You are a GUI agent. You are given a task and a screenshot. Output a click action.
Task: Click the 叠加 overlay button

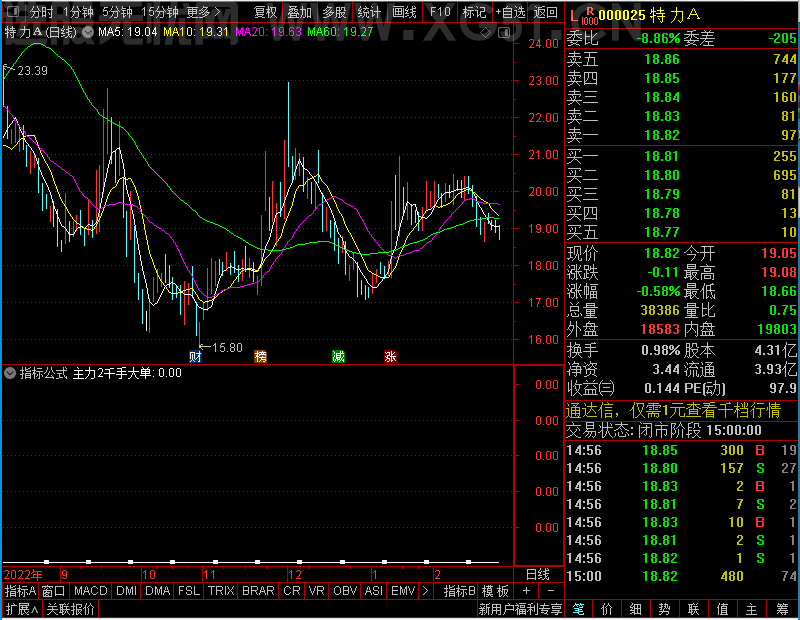pyautogui.click(x=299, y=12)
